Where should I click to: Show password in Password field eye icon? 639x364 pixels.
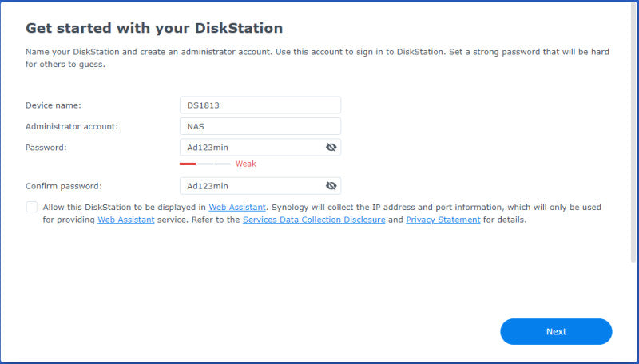pyautogui.click(x=331, y=148)
